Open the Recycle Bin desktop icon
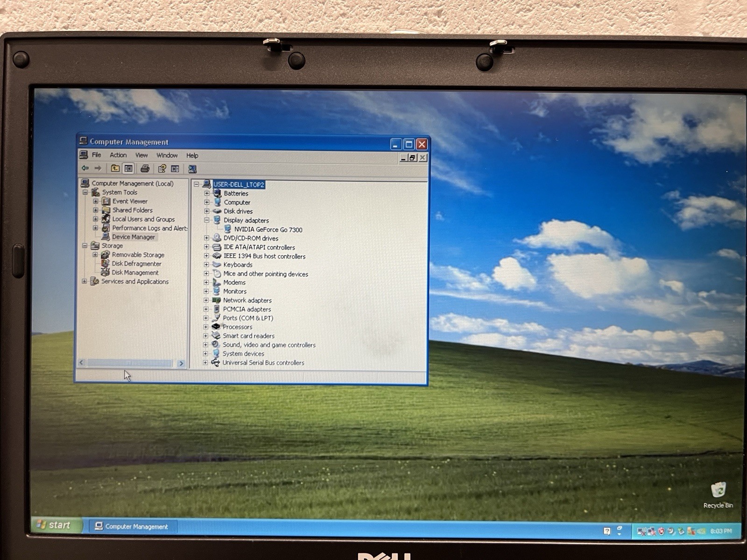747x560 pixels. [x=718, y=495]
